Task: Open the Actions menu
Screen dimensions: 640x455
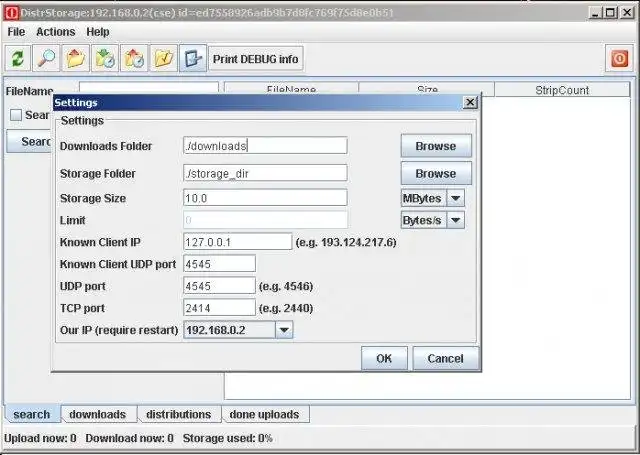Action: pyautogui.click(x=56, y=32)
